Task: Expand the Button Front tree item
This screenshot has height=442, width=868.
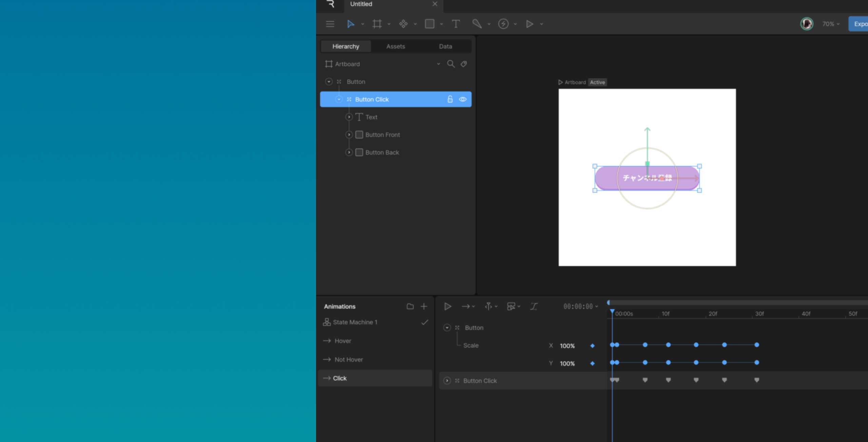Action: tap(349, 135)
